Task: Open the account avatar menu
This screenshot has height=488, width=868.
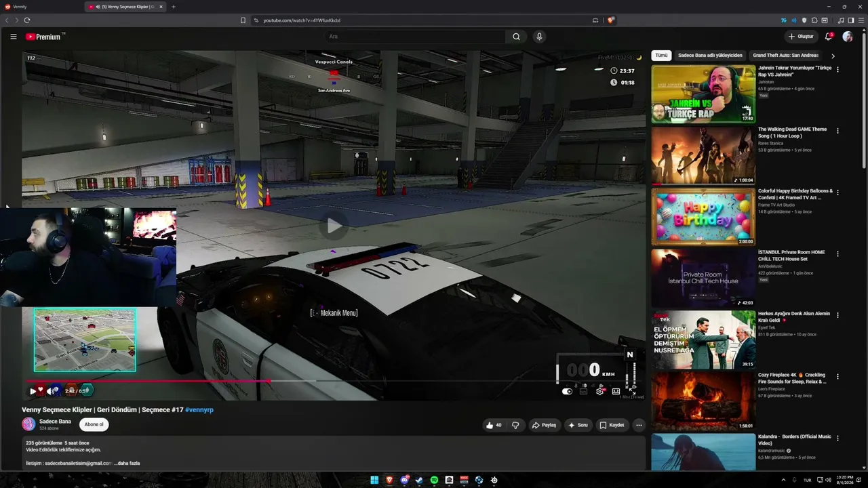Action: [848, 37]
